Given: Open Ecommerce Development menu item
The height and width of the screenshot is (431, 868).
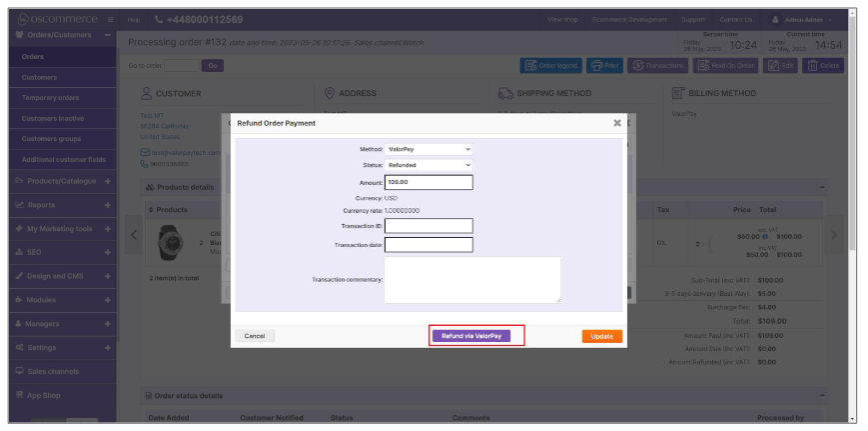Looking at the screenshot, I should point(629,19).
